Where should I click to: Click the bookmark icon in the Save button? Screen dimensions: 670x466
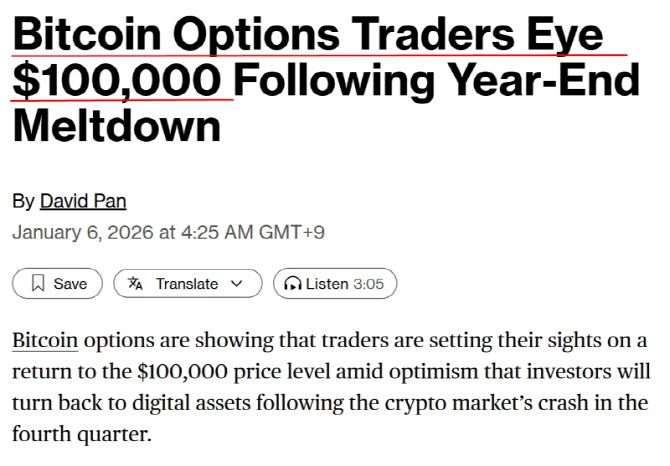(x=37, y=284)
